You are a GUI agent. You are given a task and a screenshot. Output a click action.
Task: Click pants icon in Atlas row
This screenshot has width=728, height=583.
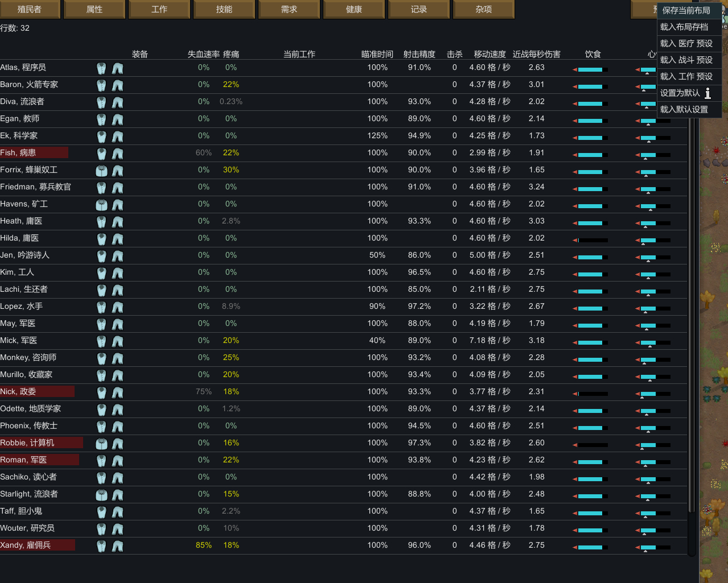click(x=118, y=68)
